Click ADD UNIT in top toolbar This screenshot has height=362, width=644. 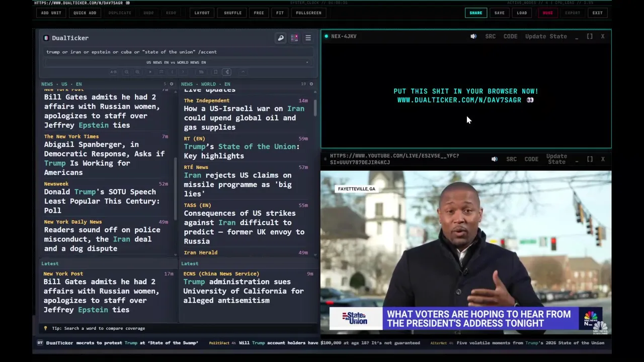(x=51, y=13)
